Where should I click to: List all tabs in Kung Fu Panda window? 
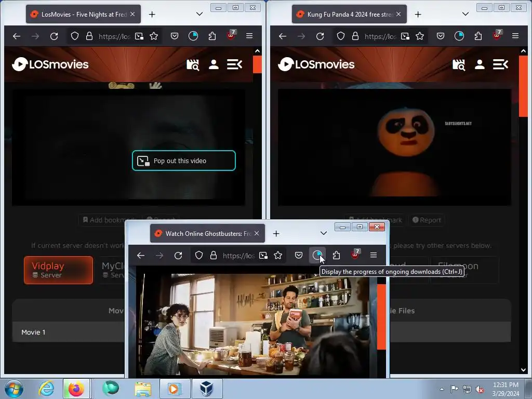[x=465, y=14]
